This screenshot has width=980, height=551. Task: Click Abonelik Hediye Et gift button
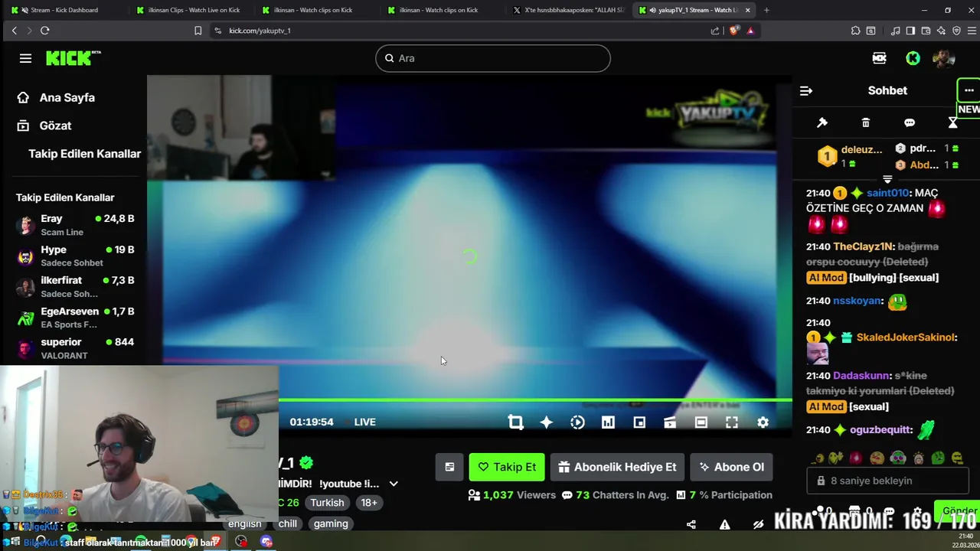617,467
